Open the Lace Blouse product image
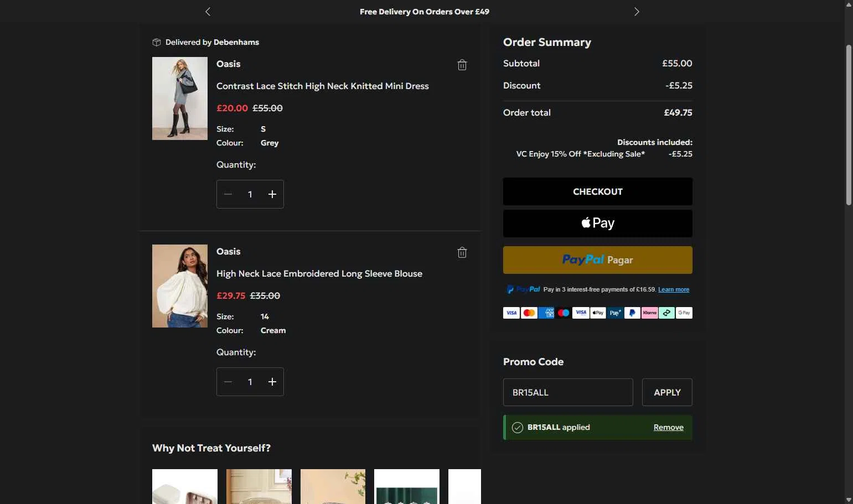The width and height of the screenshot is (853, 504). [180, 286]
